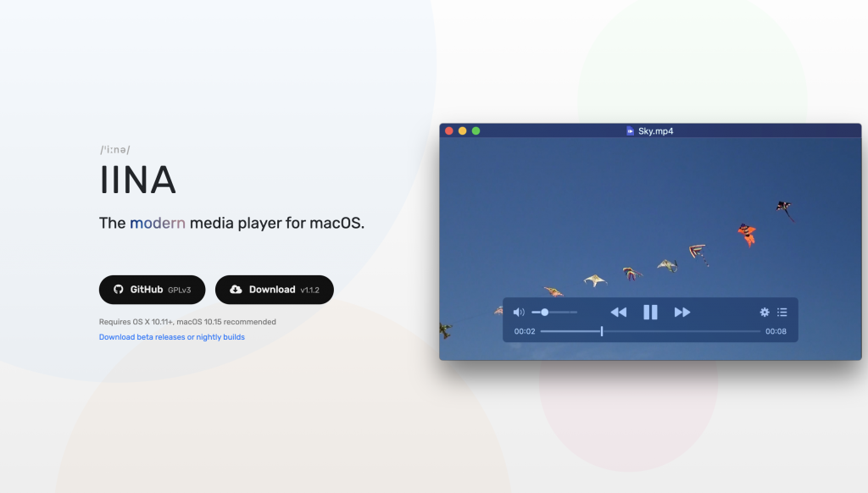
Task: Click the cloud download icon
Action: point(236,290)
